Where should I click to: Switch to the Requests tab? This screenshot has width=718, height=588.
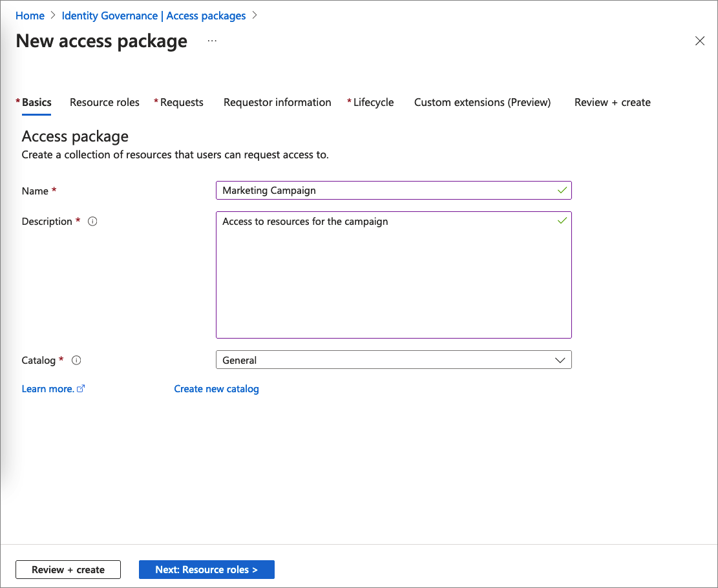(x=182, y=102)
